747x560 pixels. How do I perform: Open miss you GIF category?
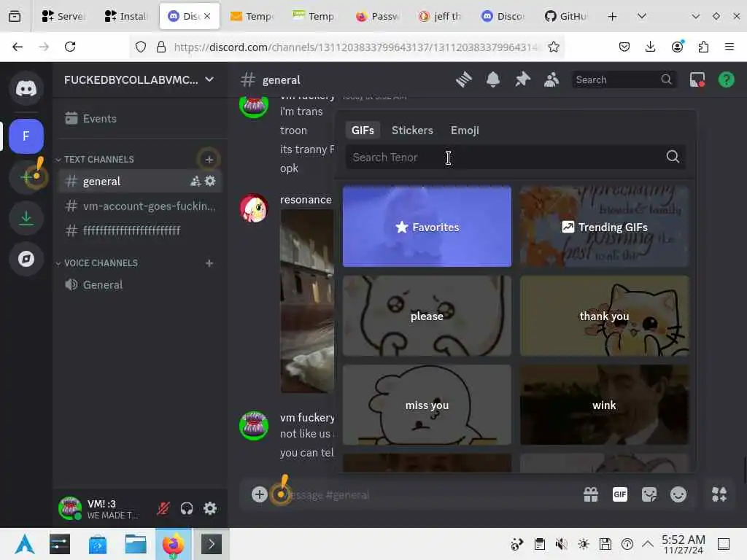(x=427, y=405)
